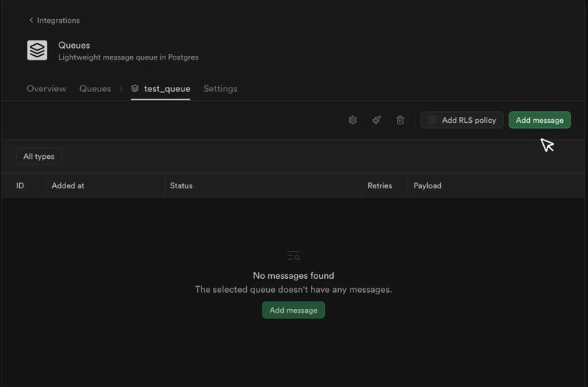Click the empty-state search list icon
Screen dimensions: 588x387
[293, 256]
